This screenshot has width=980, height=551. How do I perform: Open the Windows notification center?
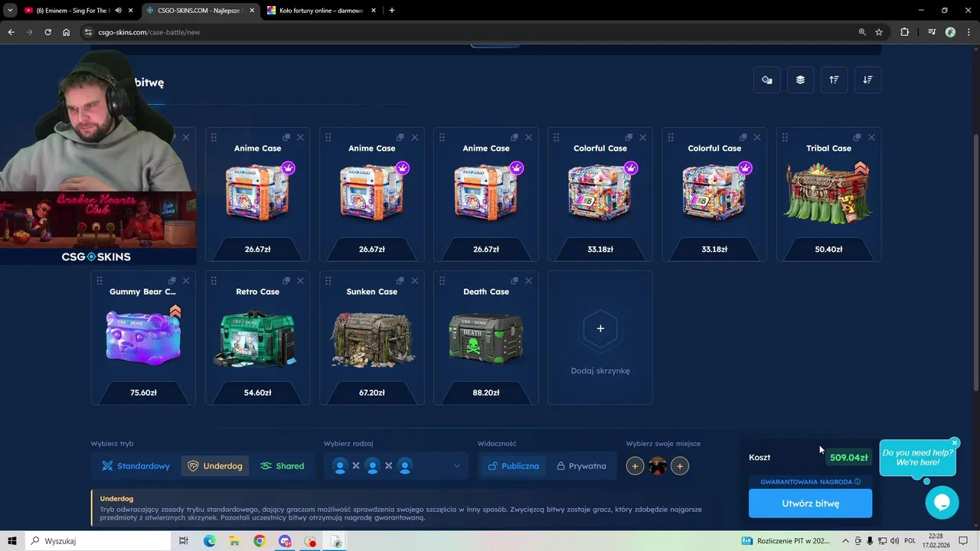tap(963, 541)
